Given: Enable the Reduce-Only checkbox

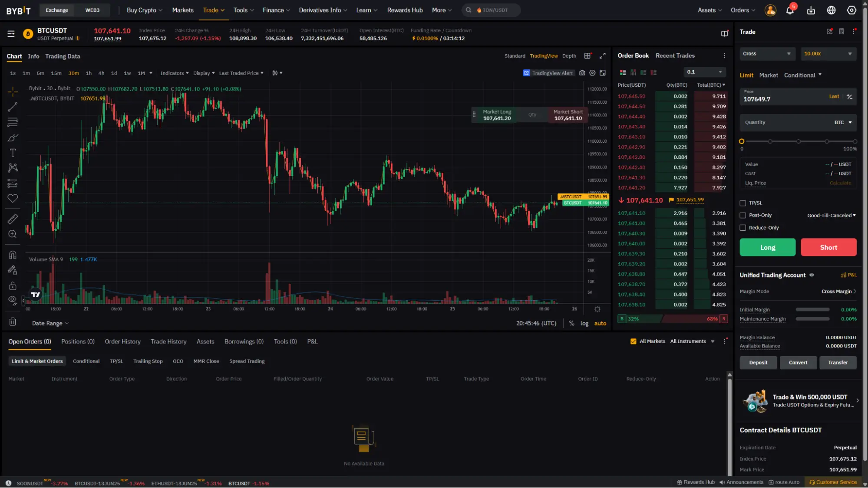Looking at the screenshot, I should tap(743, 228).
